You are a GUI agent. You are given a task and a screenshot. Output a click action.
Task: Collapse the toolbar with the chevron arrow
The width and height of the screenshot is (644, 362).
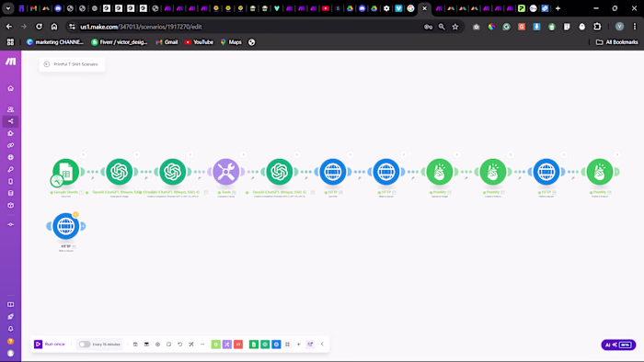click(322, 345)
